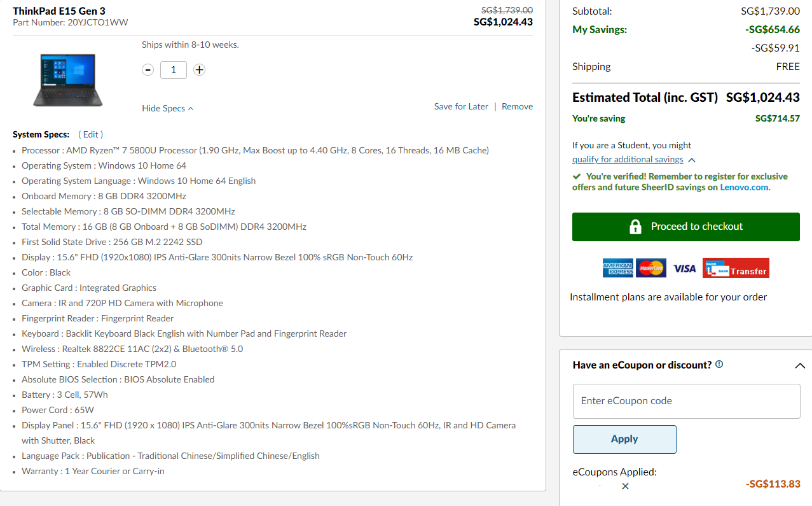Click the quantity input field
This screenshot has width=812, height=506.
tap(174, 70)
